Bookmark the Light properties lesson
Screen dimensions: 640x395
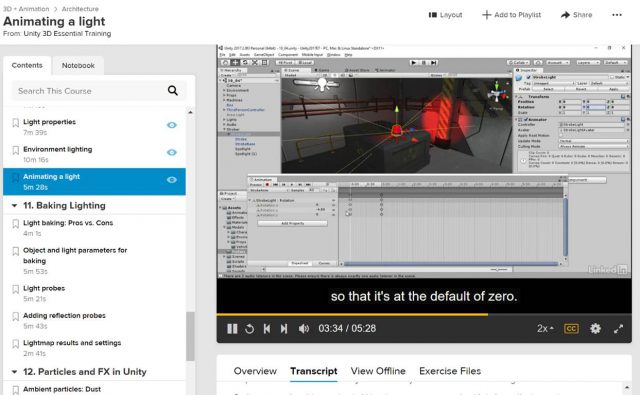point(16,122)
